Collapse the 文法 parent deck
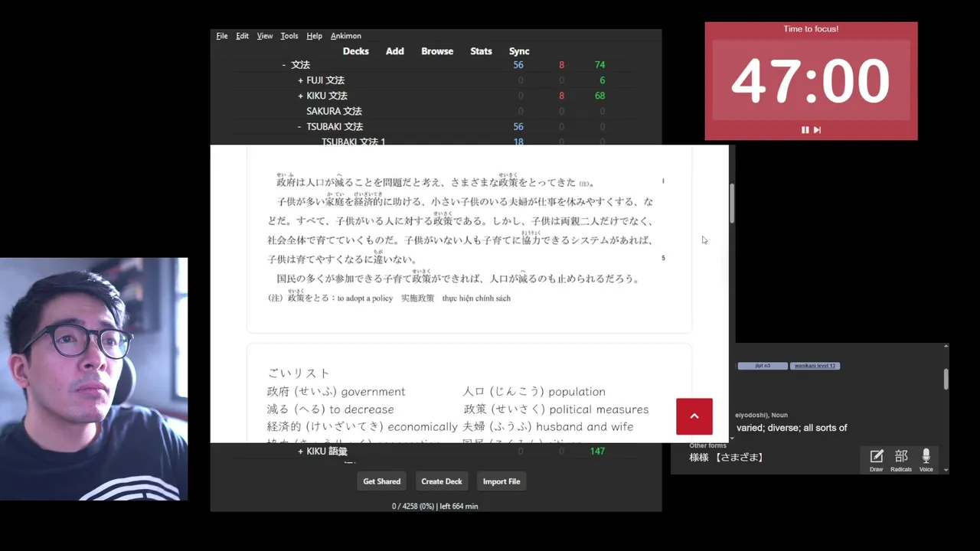Screen dimensions: 980x551 click(x=284, y=65)
